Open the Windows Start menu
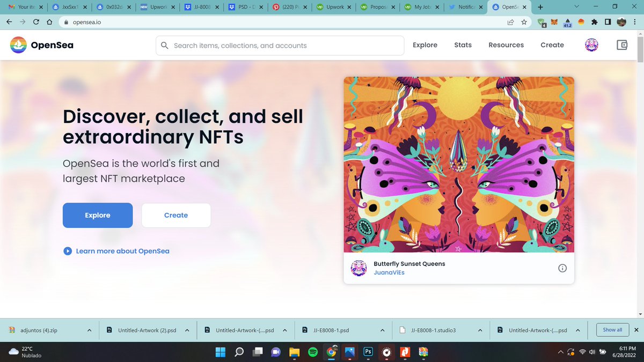This screenshot has width=644, height=362. (x=221, y=352)
